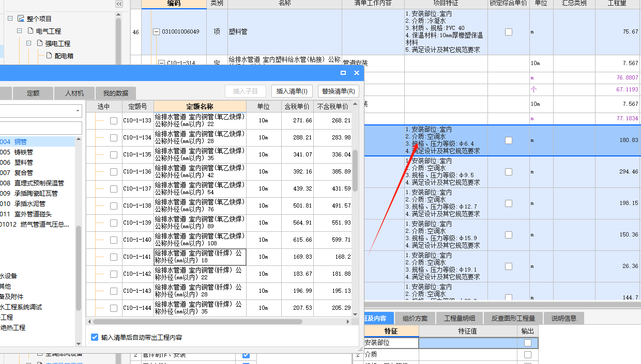Select 004 铜管 in the chapter list
This screenshot has width=641, height=364.
(37, 141)
